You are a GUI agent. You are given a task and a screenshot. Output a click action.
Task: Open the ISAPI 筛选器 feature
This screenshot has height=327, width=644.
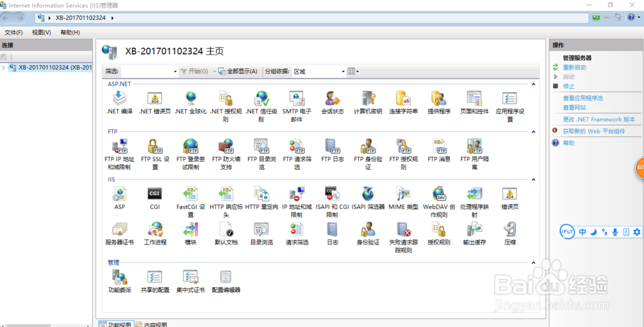point(368,198)
